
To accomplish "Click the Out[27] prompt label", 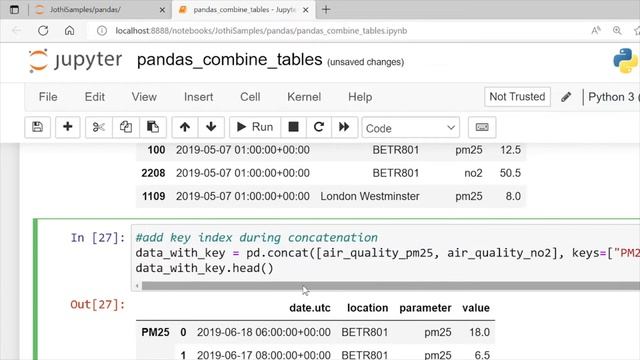I will click(98, 304).
